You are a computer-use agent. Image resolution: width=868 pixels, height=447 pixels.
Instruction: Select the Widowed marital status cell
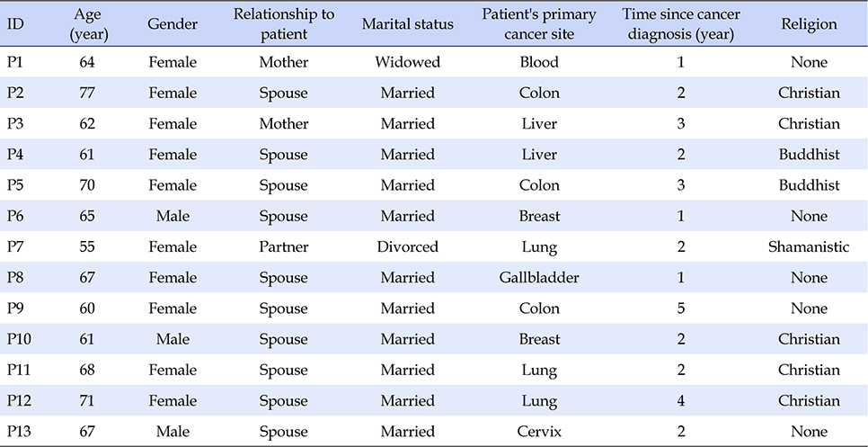[x=407, y=62]
